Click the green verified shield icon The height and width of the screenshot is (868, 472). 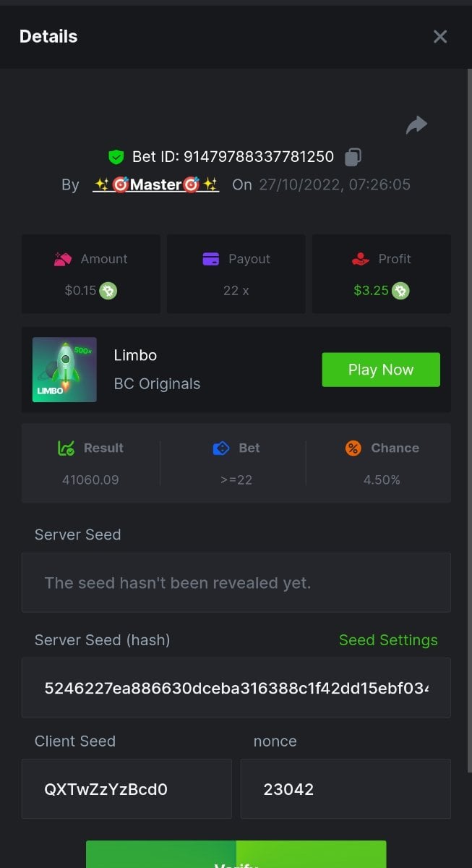(x=116, y=157)
